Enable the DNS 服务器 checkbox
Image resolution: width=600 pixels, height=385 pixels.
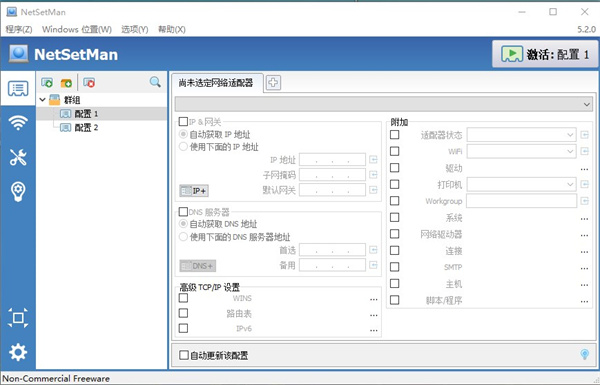(183, 212)
